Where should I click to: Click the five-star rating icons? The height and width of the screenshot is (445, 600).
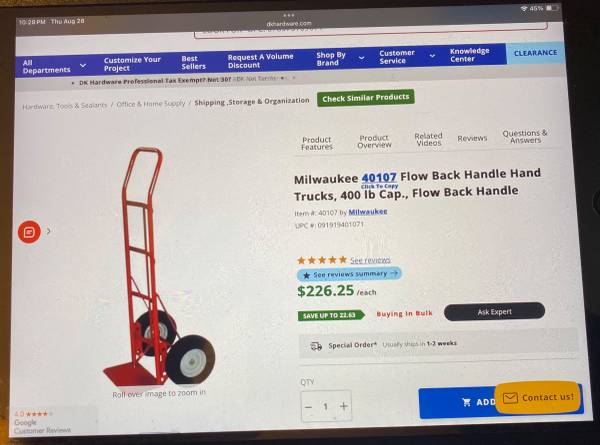pos(322,260)
